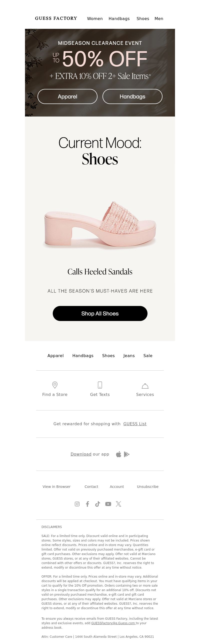Open the X social icon
Image resolution: width=200 pixels, height=644 pixels.
click(x=118, y=504)
